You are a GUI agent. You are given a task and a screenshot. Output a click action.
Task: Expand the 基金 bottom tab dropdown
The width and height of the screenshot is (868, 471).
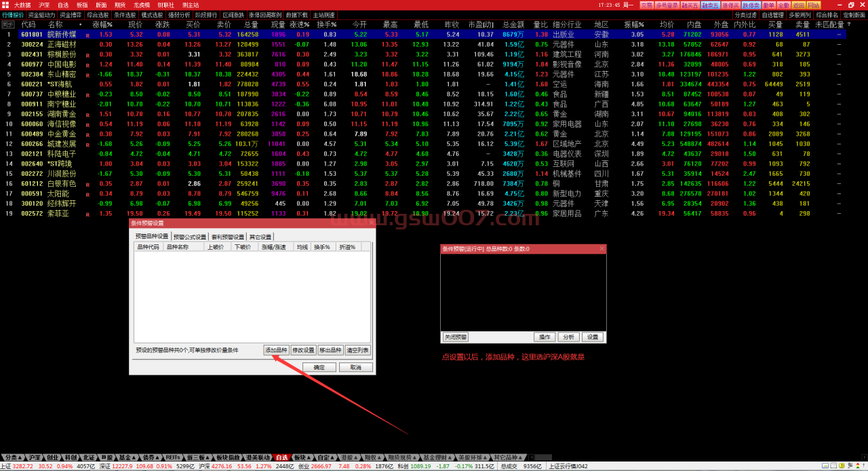[x=127, y=457]
